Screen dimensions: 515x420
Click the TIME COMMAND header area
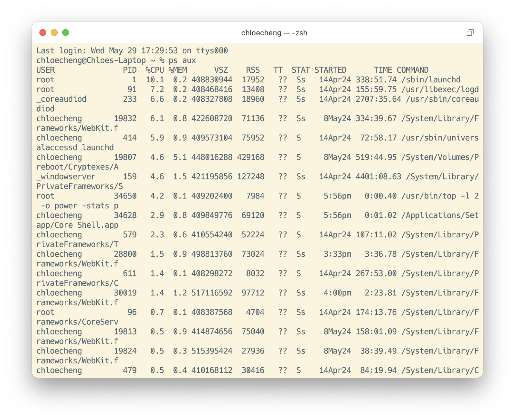[401, 70]
